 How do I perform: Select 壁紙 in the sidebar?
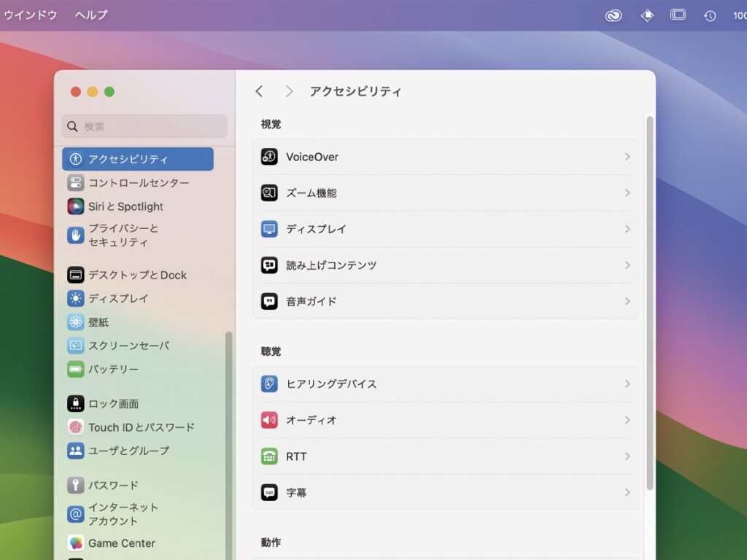138,322
